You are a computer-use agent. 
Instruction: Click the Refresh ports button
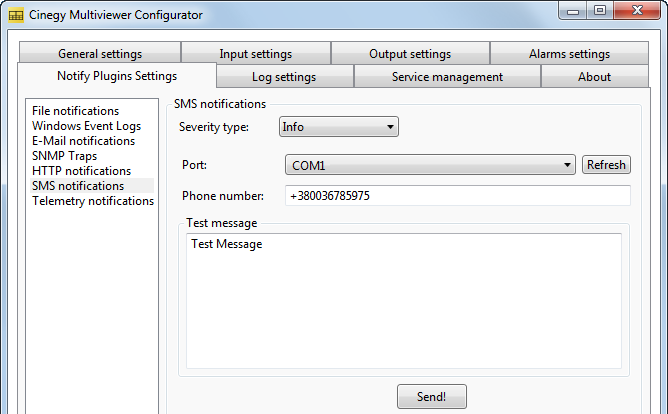tap(606, 164)
